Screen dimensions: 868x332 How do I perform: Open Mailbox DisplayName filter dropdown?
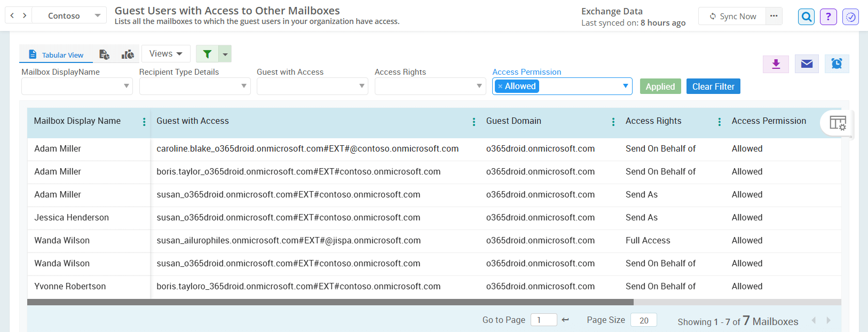click(x=77, y=86)
